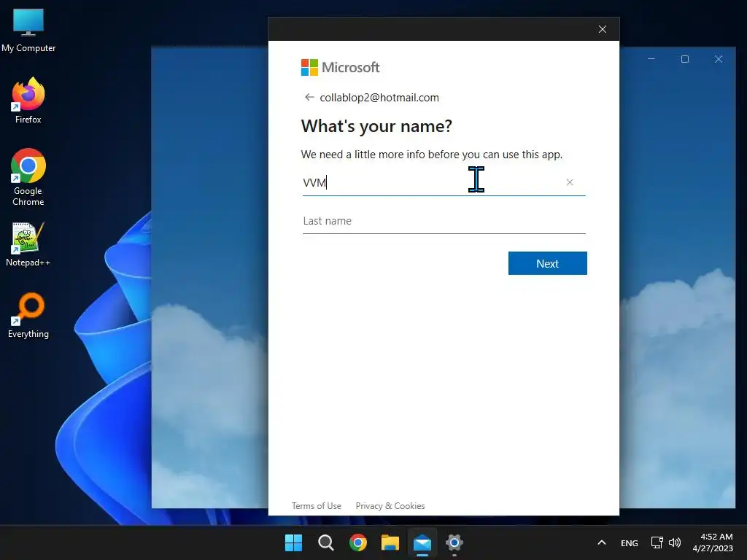Select the collablop2@hotmail.com email text

pos(379,98)
